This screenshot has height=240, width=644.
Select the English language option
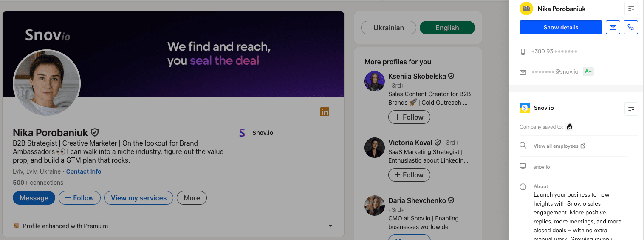(x=447, y=28)
